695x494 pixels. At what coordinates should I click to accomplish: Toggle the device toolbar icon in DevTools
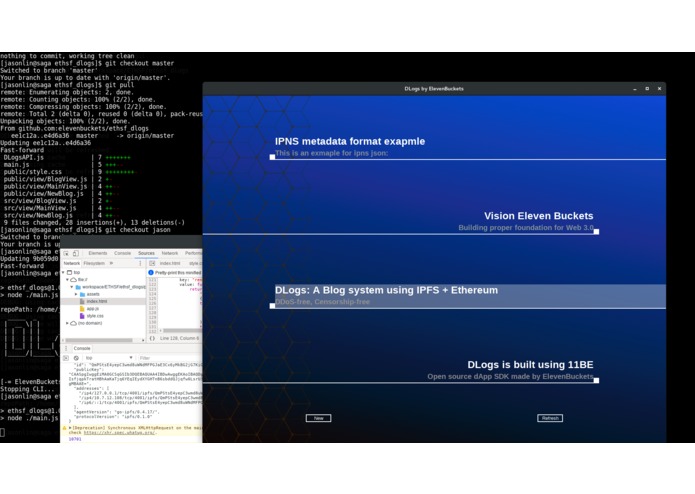click(76, 253)
